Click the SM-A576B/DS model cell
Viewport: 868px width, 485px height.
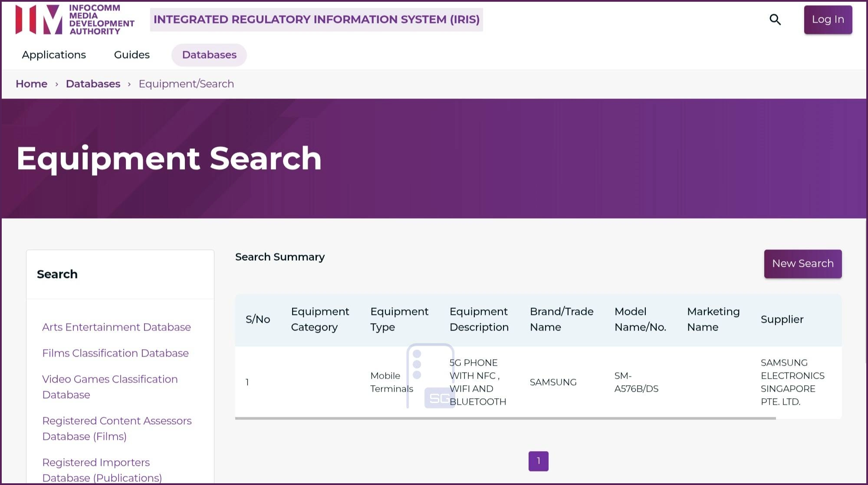click(x=636, y=382)
